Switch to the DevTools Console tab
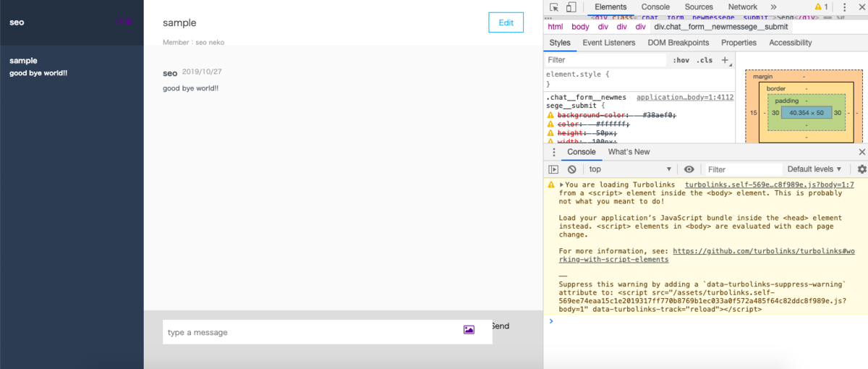Viewport: 868px width, 369px height. click(x=655, y=7)
